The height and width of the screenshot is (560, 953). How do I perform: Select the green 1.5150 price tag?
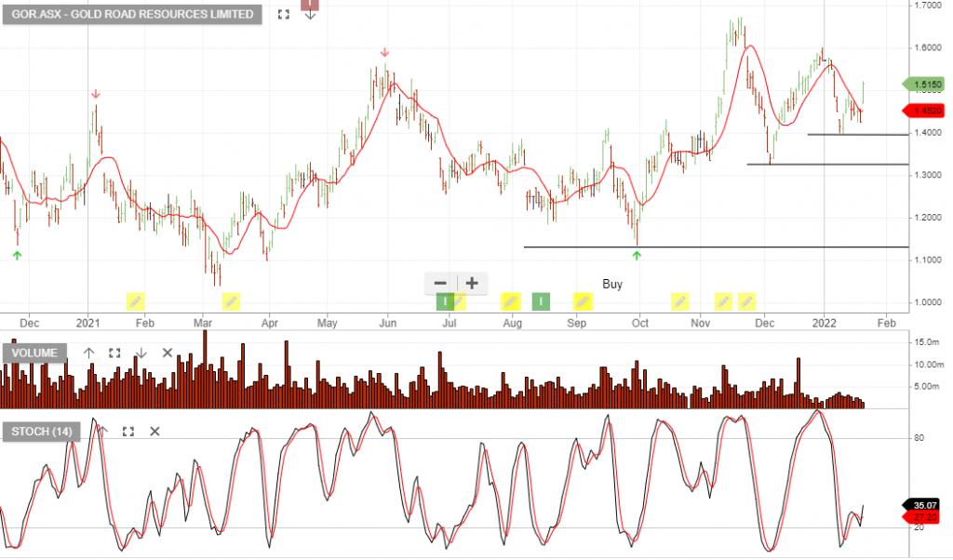tap(923, 85)
